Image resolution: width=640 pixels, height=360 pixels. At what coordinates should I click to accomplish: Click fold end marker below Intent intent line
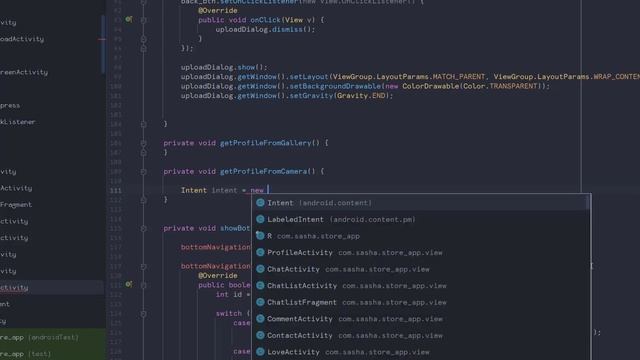(x=143, y=200)
